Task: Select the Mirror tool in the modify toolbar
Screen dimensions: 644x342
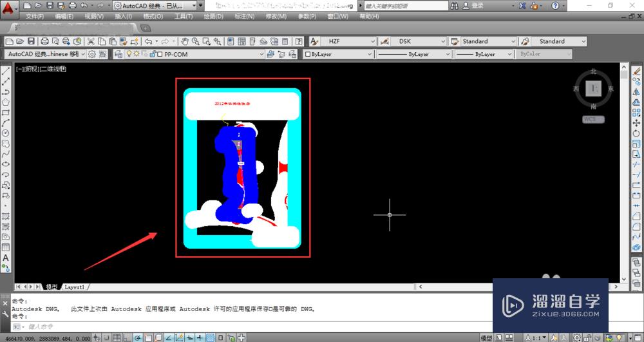Action: pyautogui.click(x=637, y=92)
